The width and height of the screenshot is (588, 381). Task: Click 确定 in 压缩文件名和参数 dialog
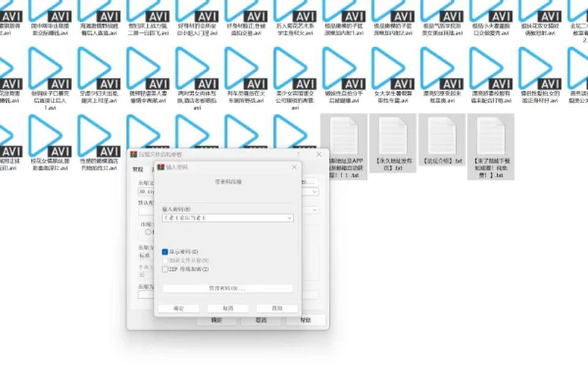217,320
